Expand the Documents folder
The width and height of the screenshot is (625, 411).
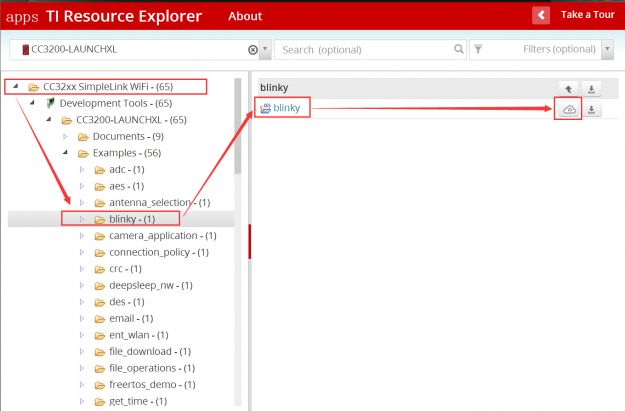tap(65, 136)
